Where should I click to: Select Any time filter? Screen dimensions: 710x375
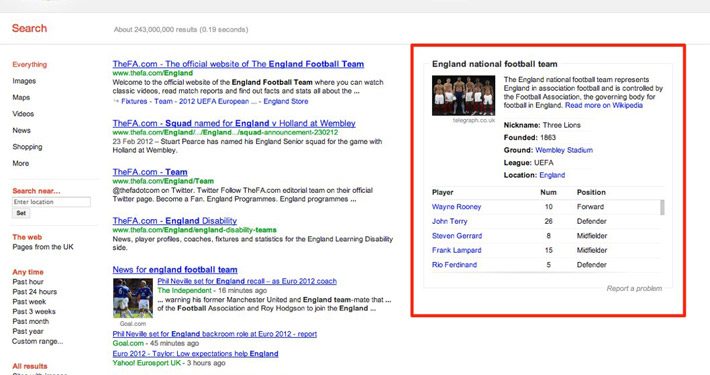pyautogui.click(x=28, y=272)
